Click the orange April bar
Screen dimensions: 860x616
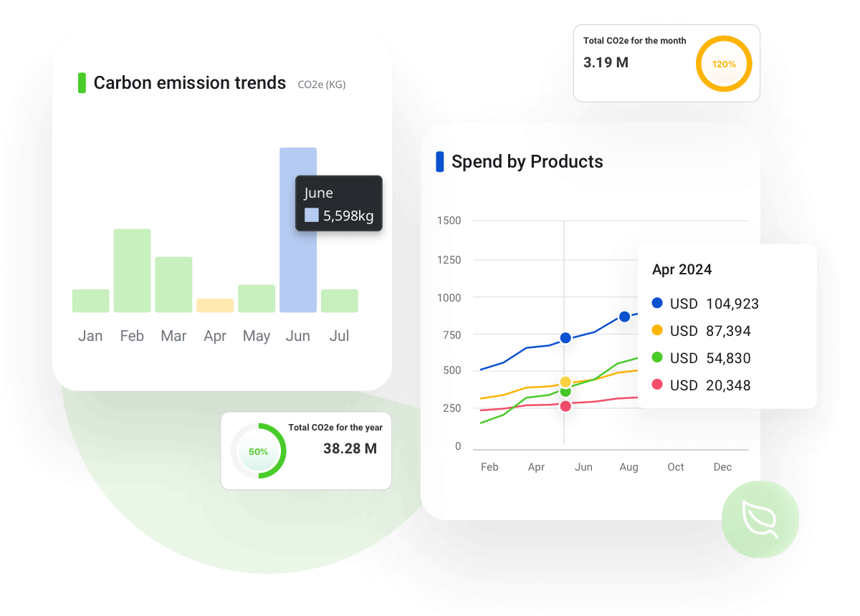point(215,306)
